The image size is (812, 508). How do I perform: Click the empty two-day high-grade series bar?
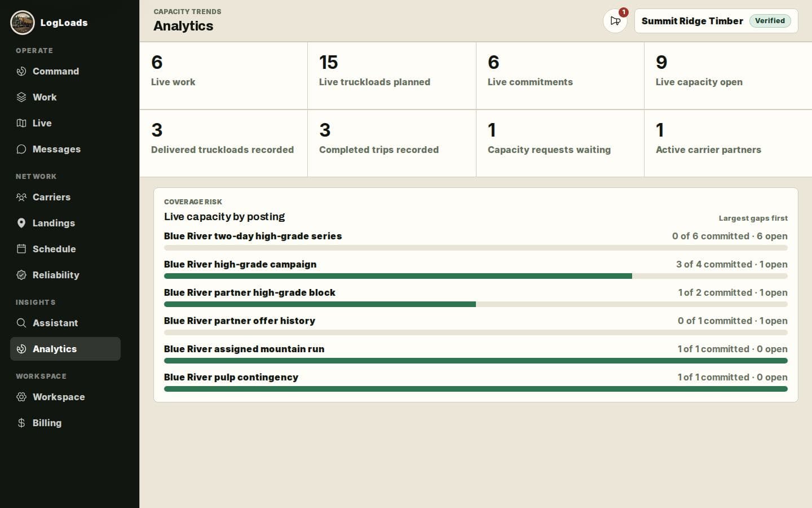(476, 248)
